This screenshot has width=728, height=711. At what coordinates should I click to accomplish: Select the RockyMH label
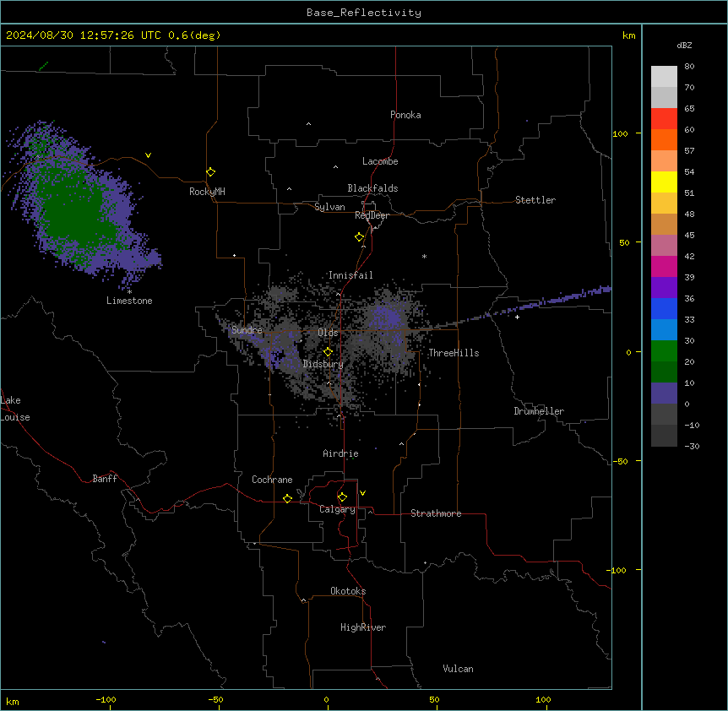point(207,192)
